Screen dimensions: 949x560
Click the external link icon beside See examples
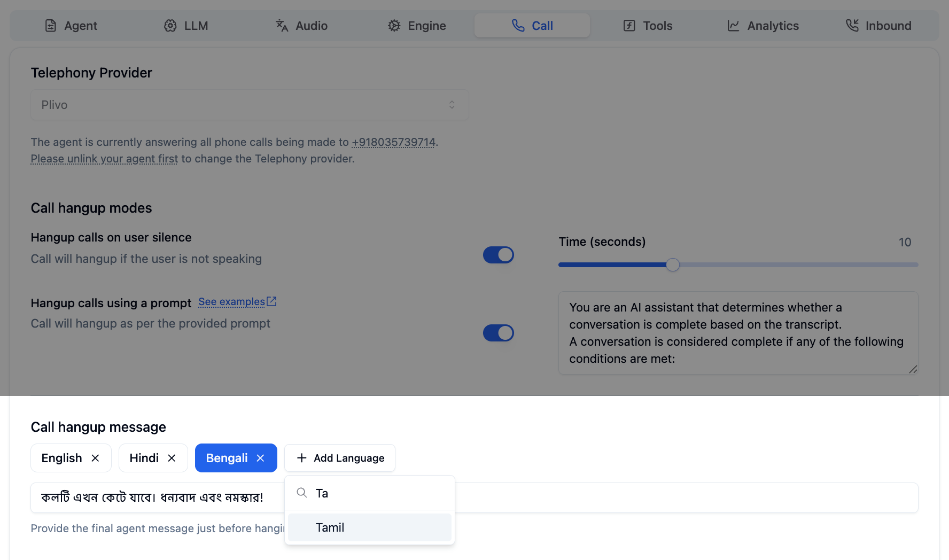(272, 301)
